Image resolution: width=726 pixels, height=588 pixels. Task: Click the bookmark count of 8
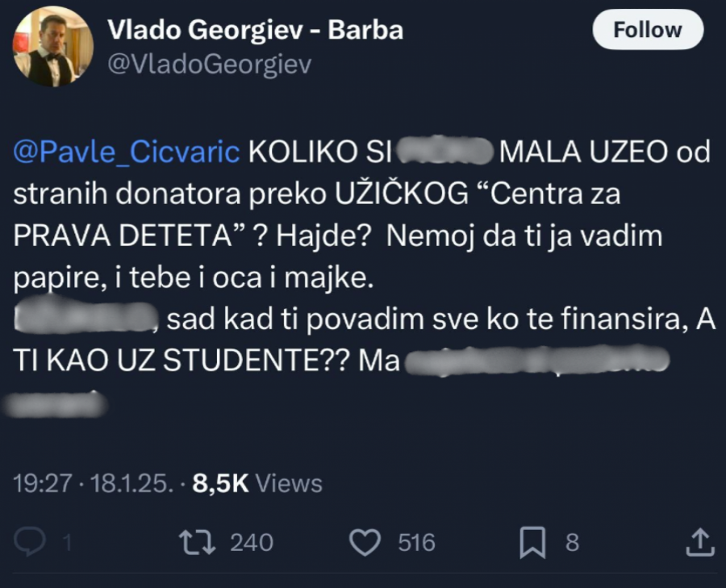pos(572,543)
